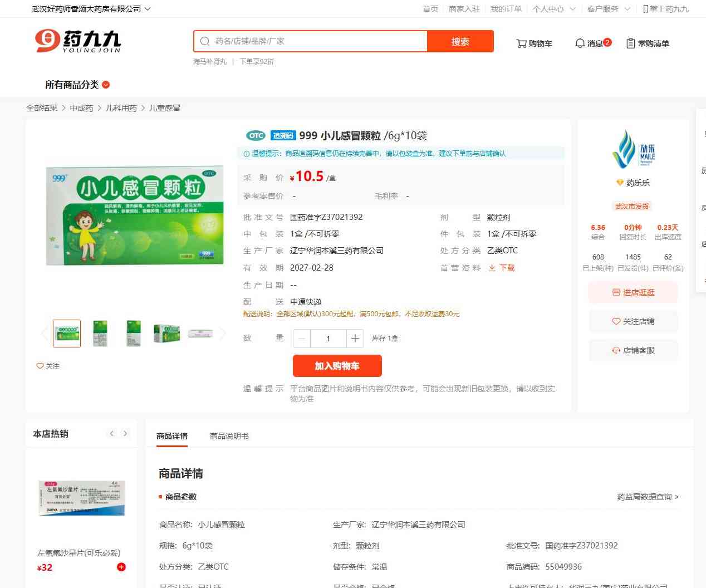Expand the 所有商品分类 category dropdown
The image size is (706, 588).
(77, 85)
